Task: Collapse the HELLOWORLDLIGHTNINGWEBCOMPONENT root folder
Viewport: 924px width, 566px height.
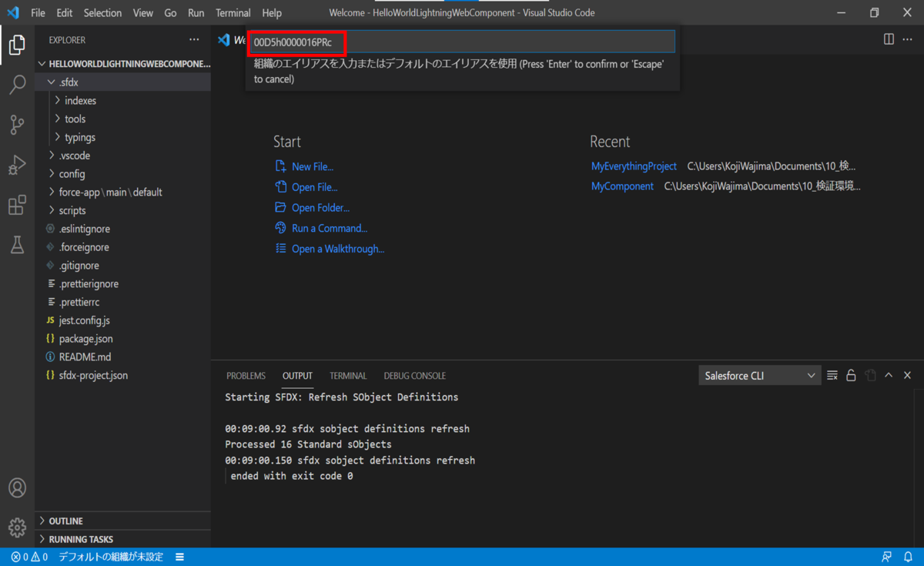Action: 123,64
